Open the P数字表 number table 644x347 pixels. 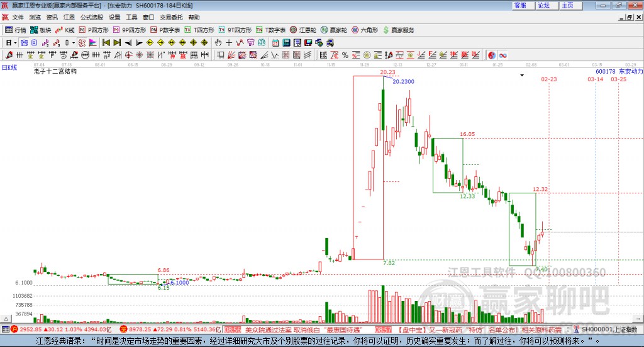[165, 30]
